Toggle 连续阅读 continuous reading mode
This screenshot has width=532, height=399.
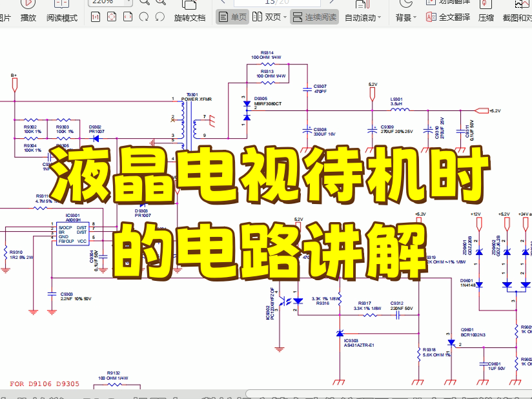point(314,17)
